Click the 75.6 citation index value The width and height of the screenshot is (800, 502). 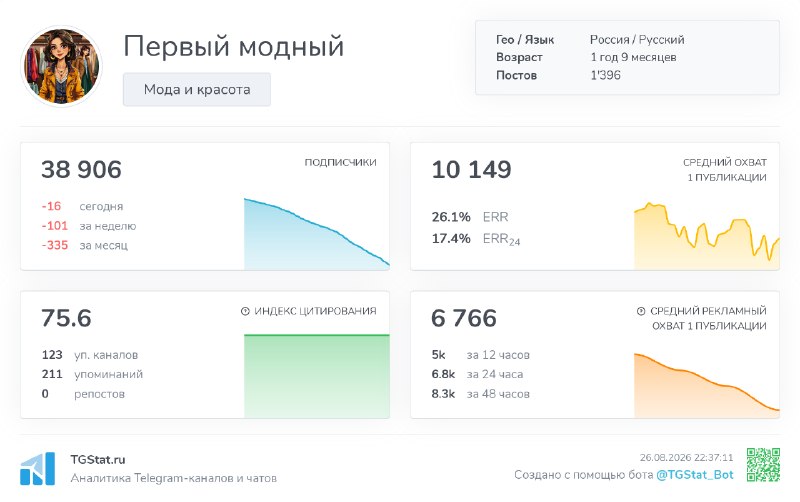tap(66, 318)
